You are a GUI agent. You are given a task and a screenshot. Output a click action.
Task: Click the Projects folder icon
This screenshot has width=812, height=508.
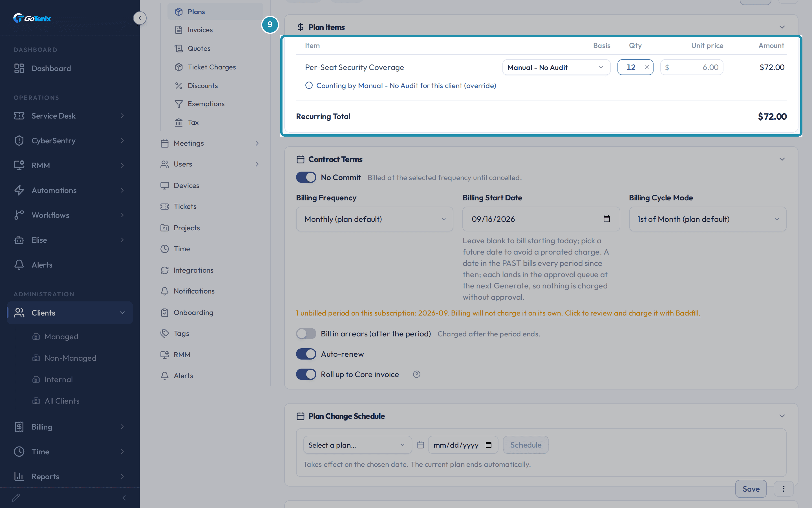tap(164, 228)
